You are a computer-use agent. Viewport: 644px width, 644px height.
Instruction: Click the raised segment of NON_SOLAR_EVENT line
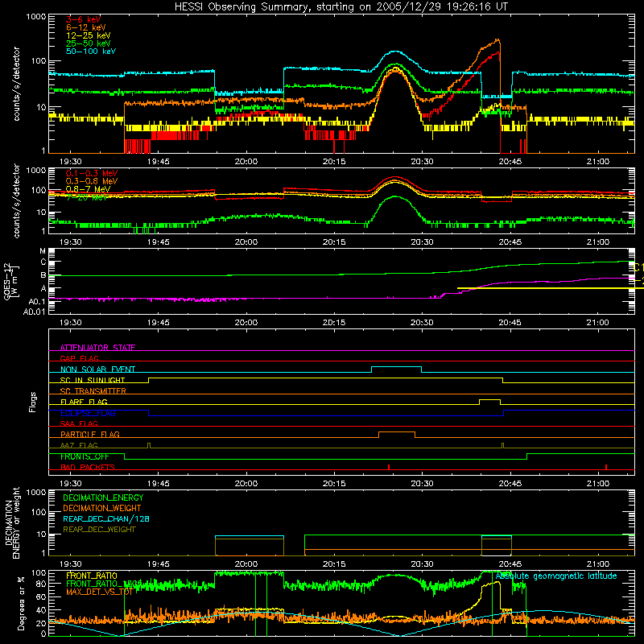(396, 367)
